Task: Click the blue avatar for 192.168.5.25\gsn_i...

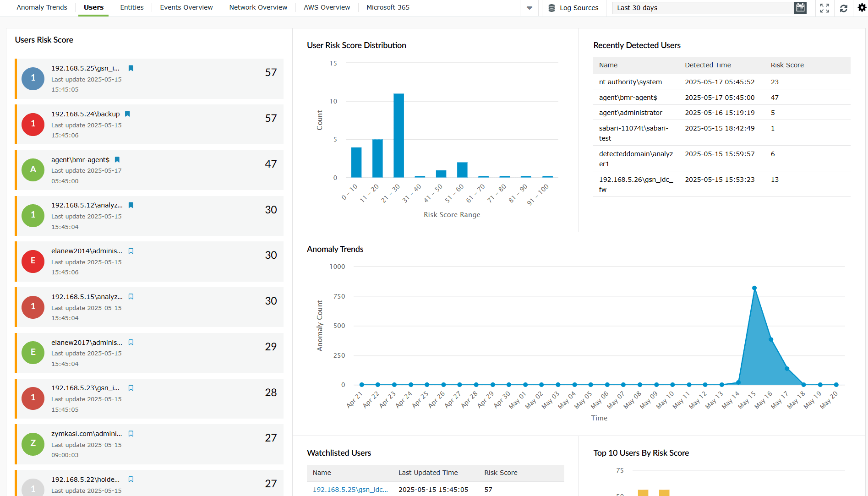Action: point(33,78)
